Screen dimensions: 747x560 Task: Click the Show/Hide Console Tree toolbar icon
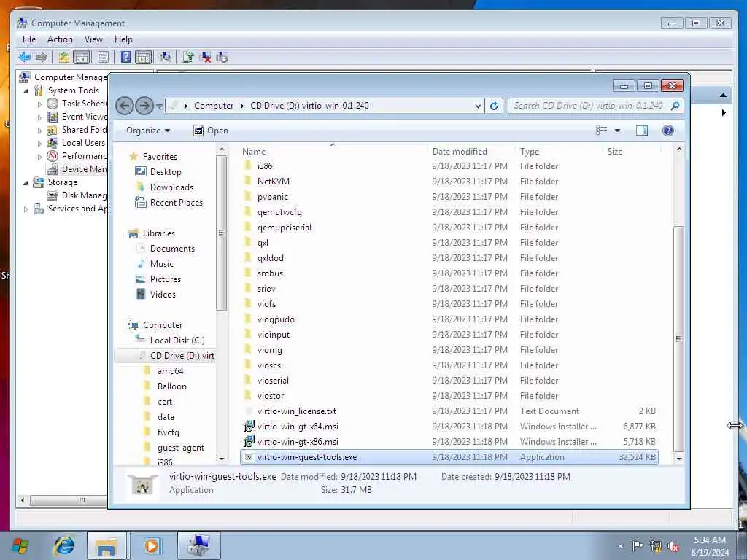click(82, 58)
